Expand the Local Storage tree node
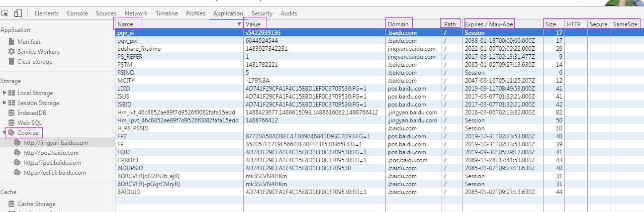Screen dimensions: 644x212 click(x=4, y=93)
